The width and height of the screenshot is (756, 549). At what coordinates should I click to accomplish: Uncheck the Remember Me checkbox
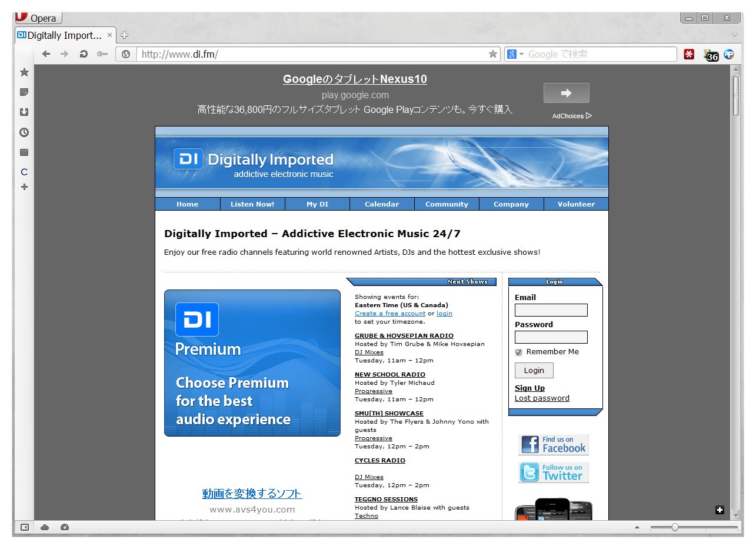click(518, 352)
